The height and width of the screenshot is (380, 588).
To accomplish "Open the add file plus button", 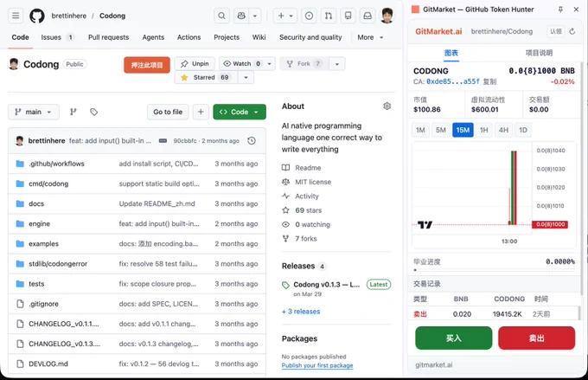I will 201,112.
